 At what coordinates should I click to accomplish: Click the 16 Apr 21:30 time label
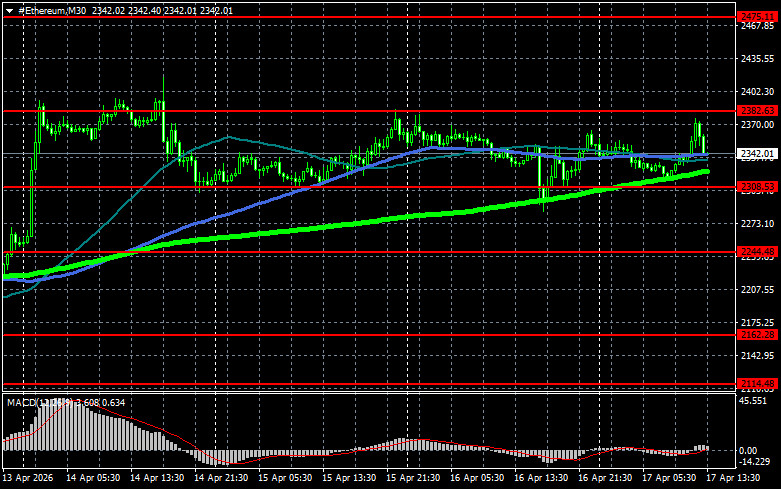[x=605, y=478]
